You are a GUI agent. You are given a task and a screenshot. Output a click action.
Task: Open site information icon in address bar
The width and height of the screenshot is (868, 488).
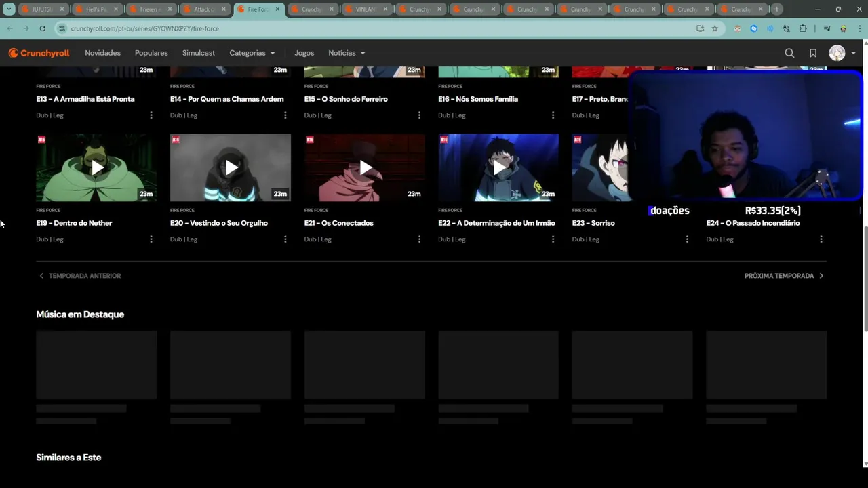[x=62, y=28]
